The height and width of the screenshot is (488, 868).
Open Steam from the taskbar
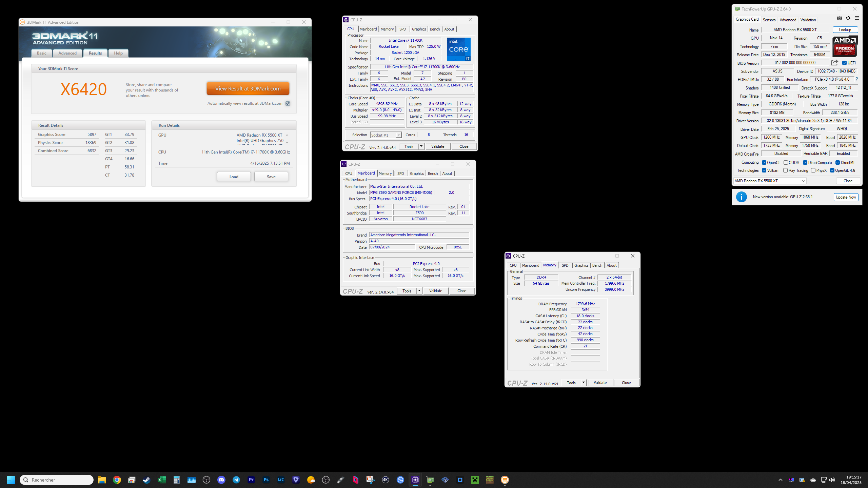[x=146, y=480]
